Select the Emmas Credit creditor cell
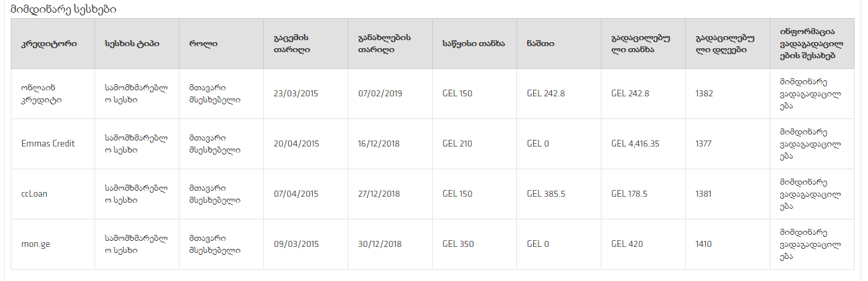Screen dimensions: 868x281 click(48, 144)
